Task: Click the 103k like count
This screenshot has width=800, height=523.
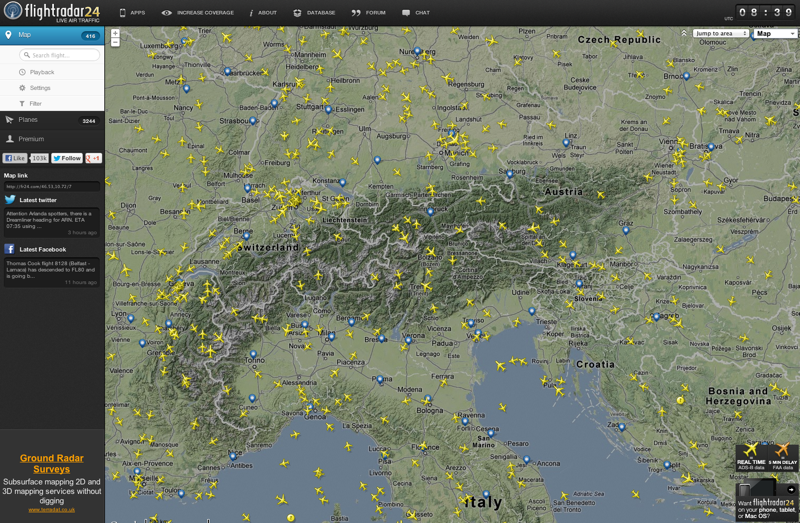Action: pos(39,158)
